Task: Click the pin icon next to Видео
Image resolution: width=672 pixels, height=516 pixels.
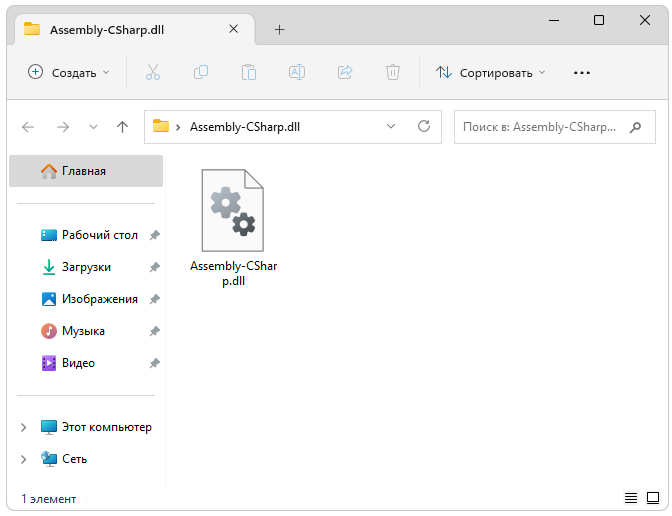Action: [154, 363]
